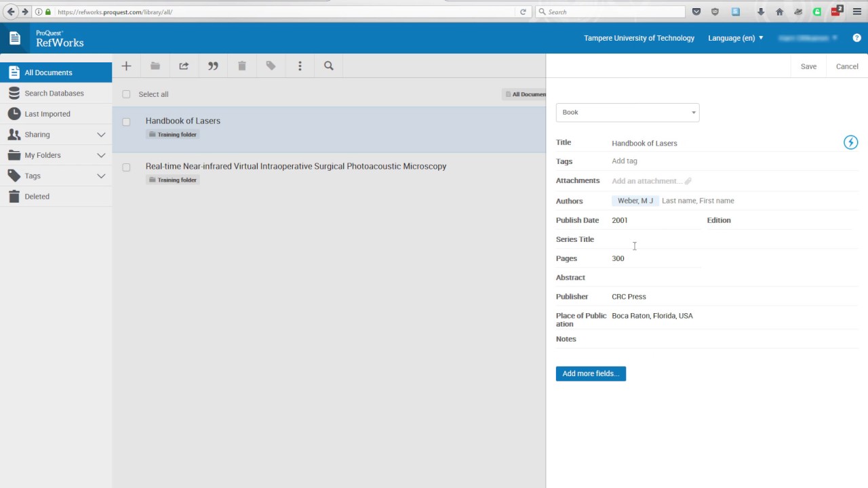Open Search Databases in sidebar
This screenshot has height=488, width=868.
[x=54, y=94]
